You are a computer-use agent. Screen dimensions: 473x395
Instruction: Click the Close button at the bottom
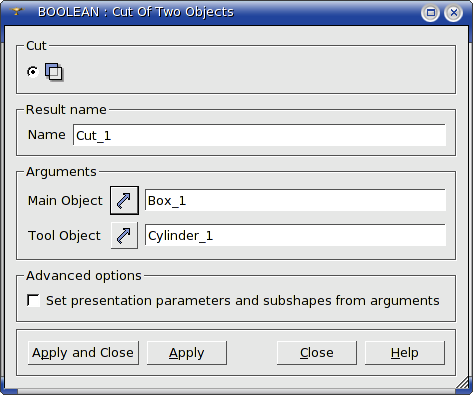(x=317, y=353)
